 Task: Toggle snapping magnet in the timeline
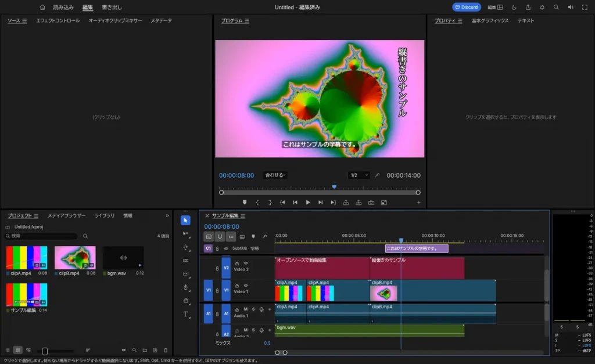click(x=220, y=237)
